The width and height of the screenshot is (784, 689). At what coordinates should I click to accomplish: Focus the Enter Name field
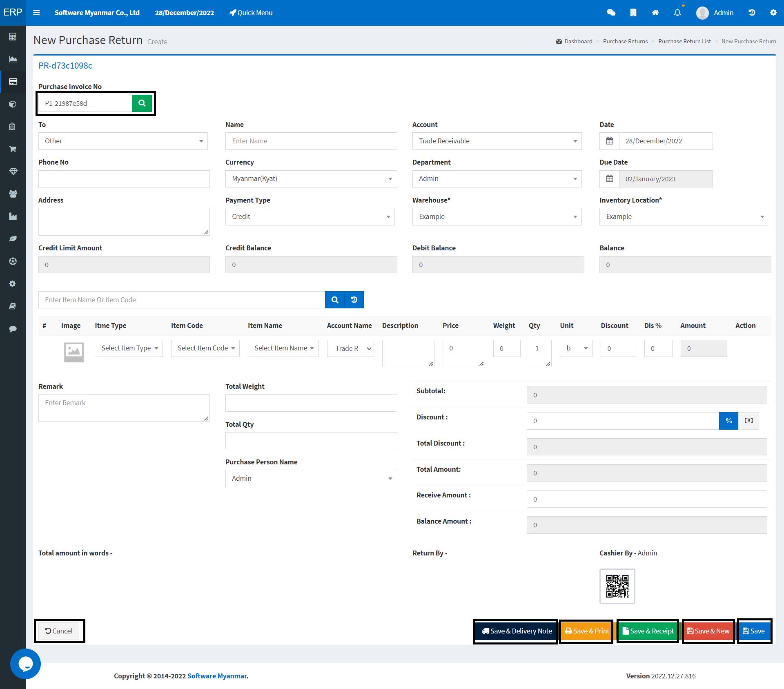coord(311,141)
